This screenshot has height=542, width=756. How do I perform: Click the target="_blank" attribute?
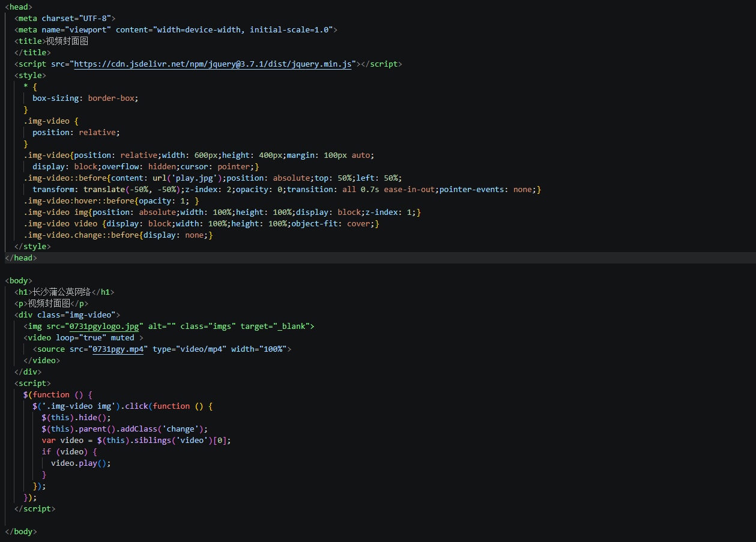click(x=275, y=327)
